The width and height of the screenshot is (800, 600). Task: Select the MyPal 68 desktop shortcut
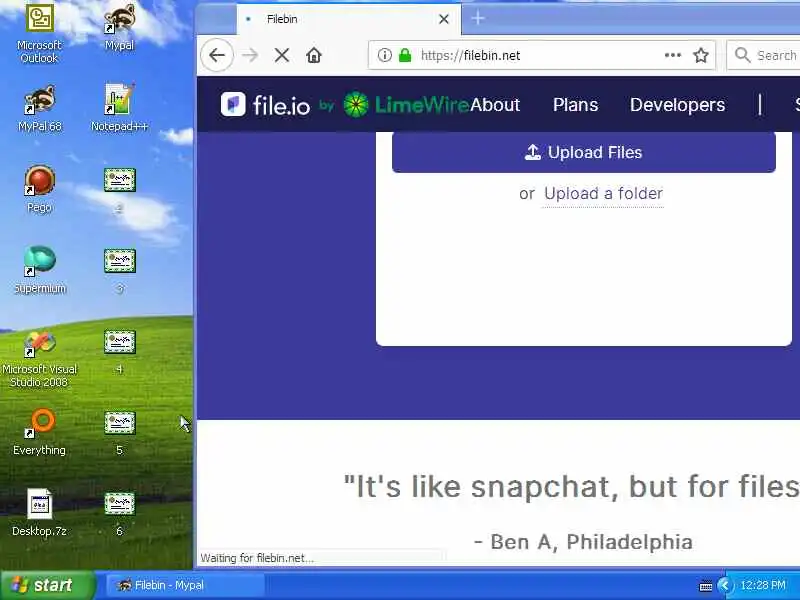tap(39, 109)
